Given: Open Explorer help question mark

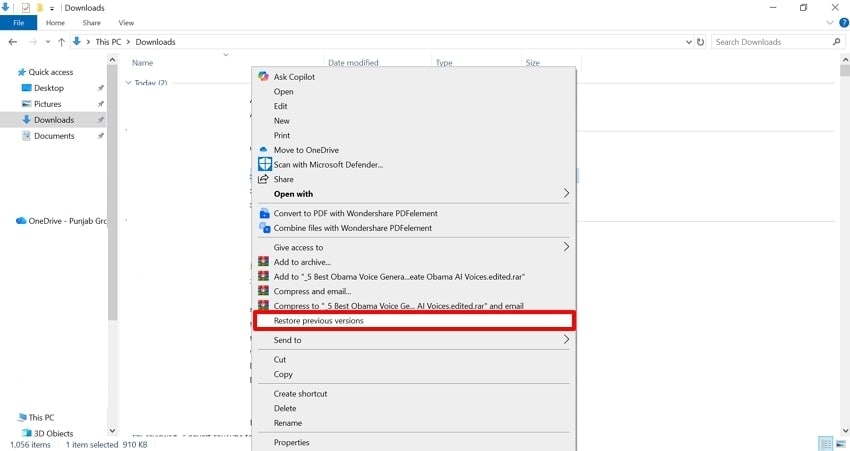Looking at the screenshot, I should click(x=844, y=23).
